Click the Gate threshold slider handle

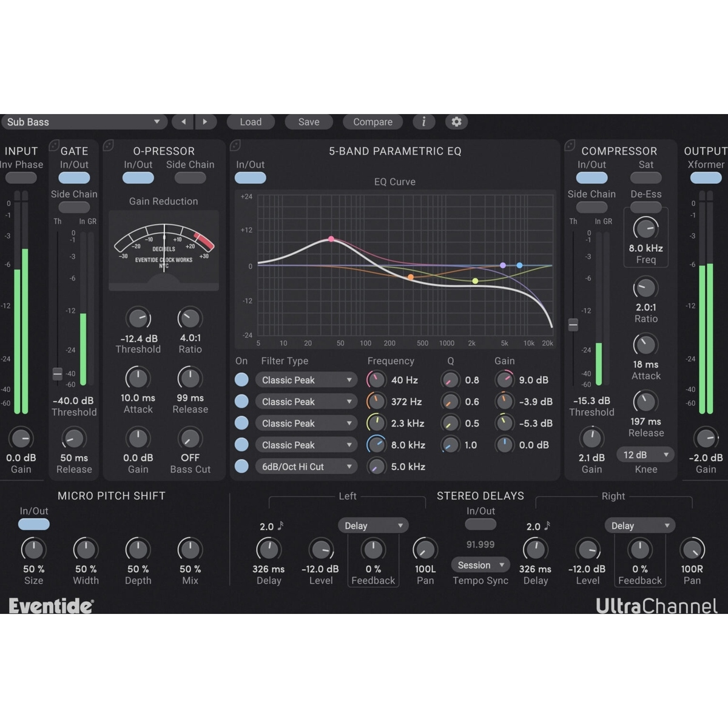pos(57,374)
